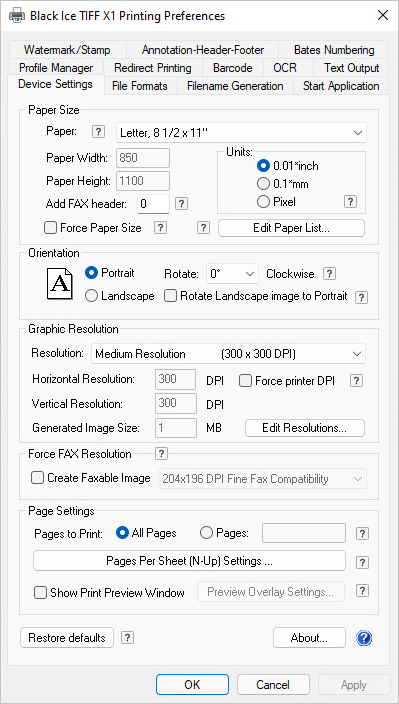399x704 pixels.
Task: Click the Edit Paper List button
Action: (292, 228)
